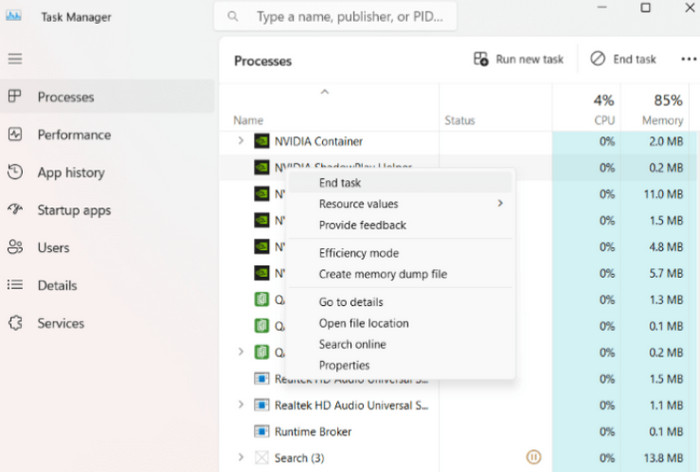Switch to the Details page

click(x=57, y=286)
